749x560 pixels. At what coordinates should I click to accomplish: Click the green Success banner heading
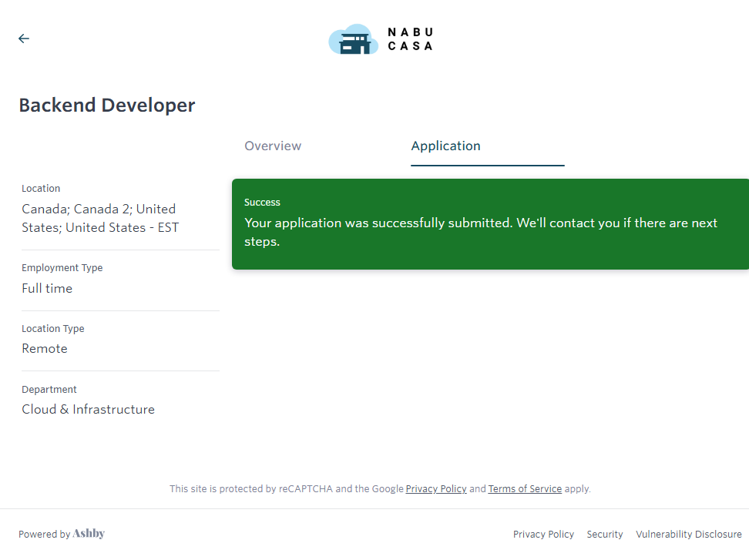(x=262, y=203)
